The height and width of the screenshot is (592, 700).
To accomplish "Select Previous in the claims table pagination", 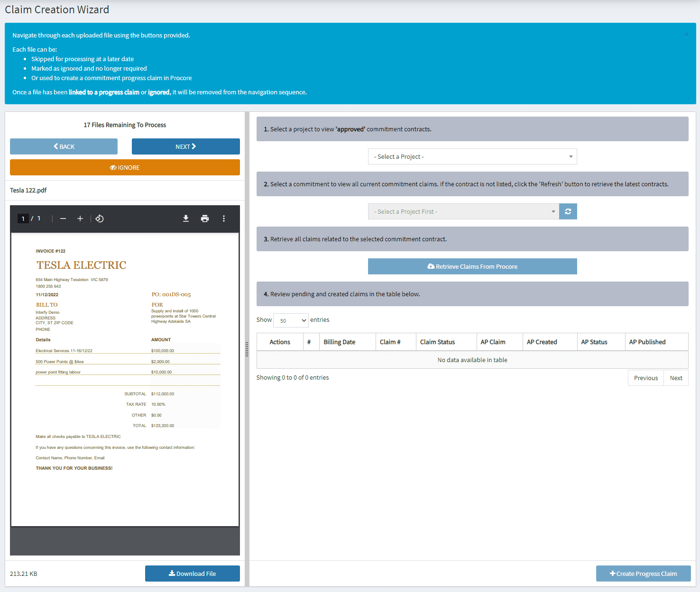I will 645,377.
